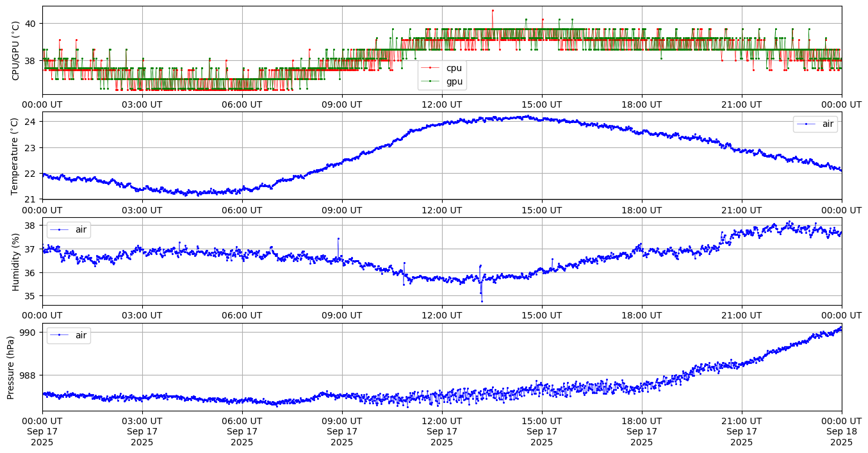The image size is (868, 453).
Task: Click "12:00 UT" directly below the Temperature plot
Action: click(442, 210)
